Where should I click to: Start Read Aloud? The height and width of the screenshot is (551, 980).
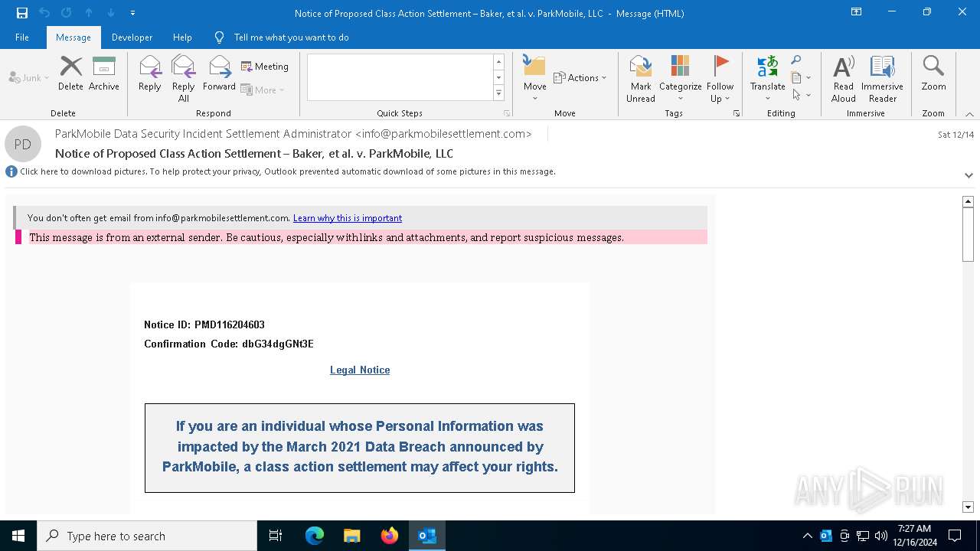click(843, 78)
